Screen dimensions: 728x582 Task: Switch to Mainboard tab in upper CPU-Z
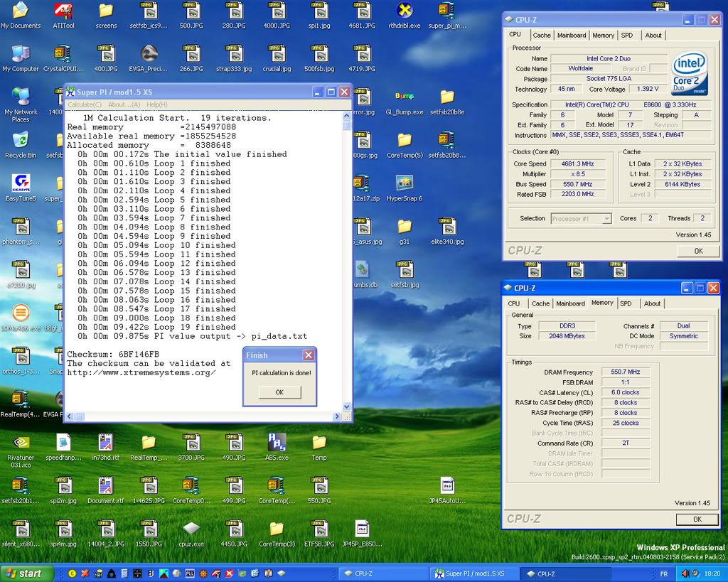(x=572, y=35)
